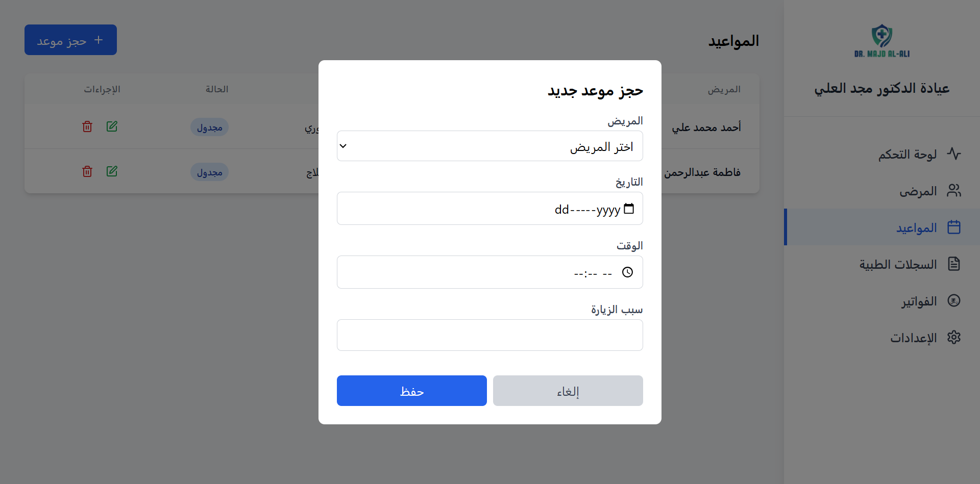Go to المرضى patients section

pyautogui.click(x=918, y=191)
